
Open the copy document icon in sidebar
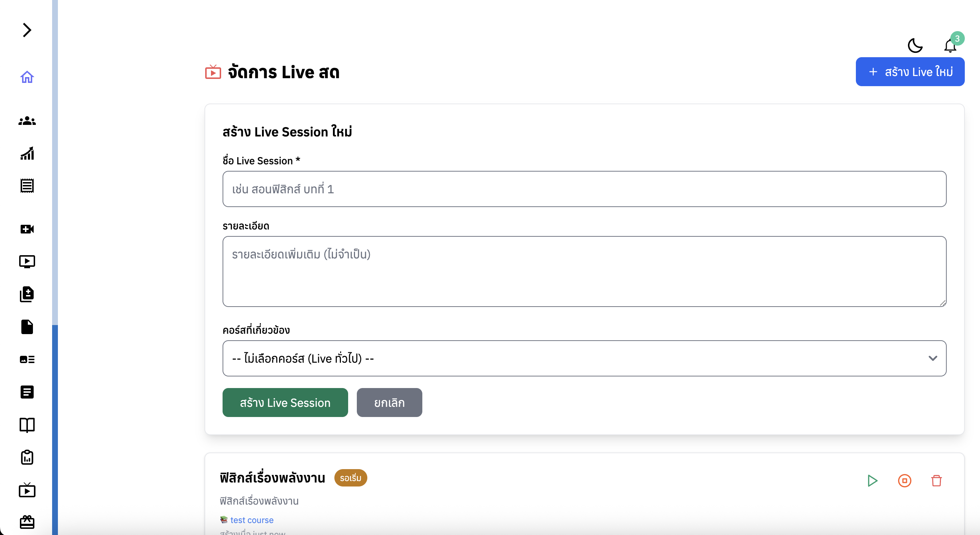click(x=27, y=295)
